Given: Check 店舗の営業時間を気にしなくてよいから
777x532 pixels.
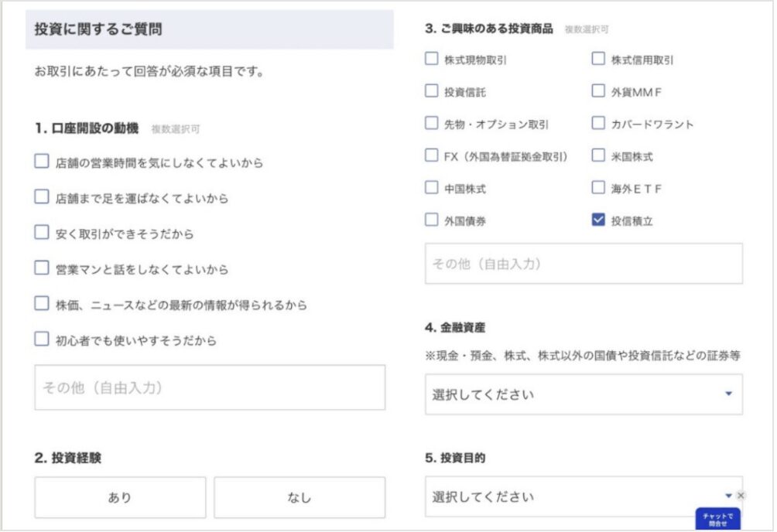Looking at the screenshot, I should coord(42,162).
